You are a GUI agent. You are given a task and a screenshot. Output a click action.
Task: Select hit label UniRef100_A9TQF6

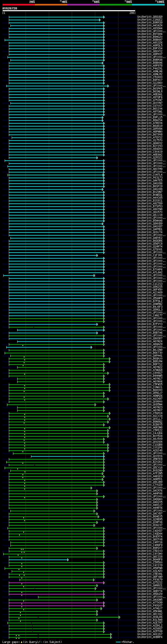(x=150, y=97)
